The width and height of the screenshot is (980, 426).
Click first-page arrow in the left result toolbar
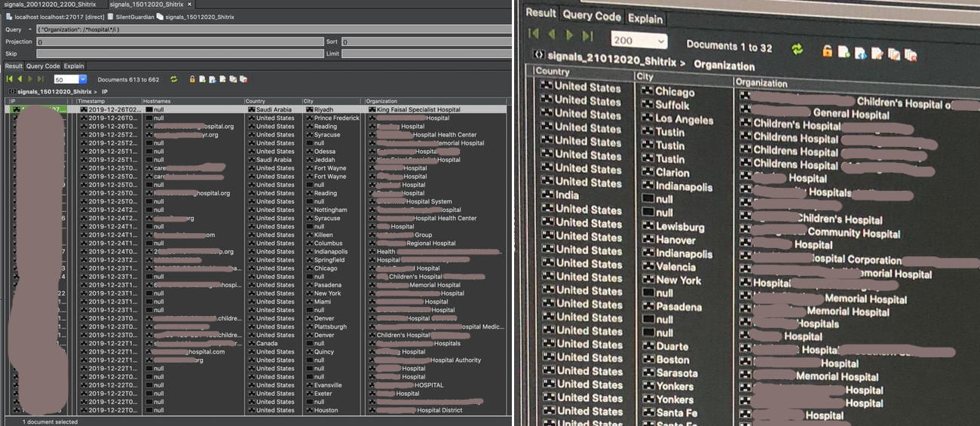[x=10, y=79]
